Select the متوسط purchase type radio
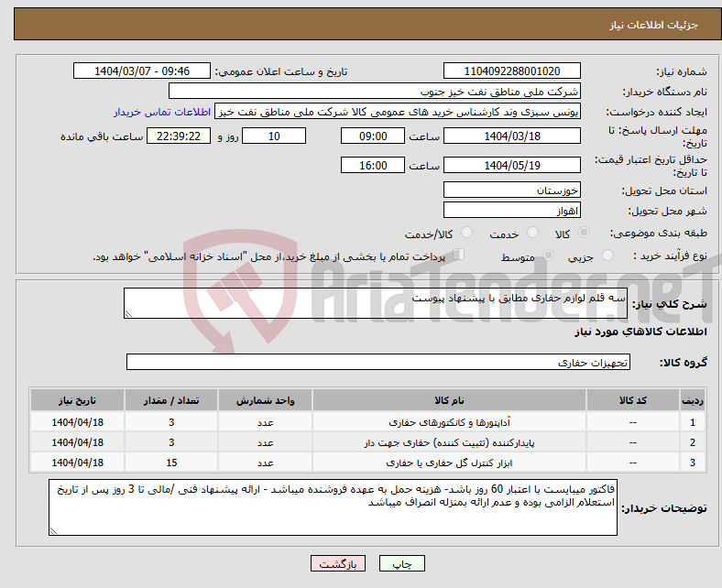Viewport: 722px width, 588px height. [x=549, y=256]
